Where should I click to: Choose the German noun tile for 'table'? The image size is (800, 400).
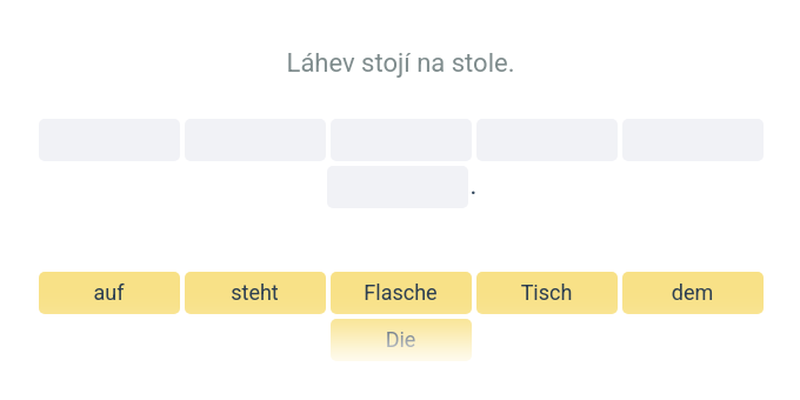click(547, 293)
